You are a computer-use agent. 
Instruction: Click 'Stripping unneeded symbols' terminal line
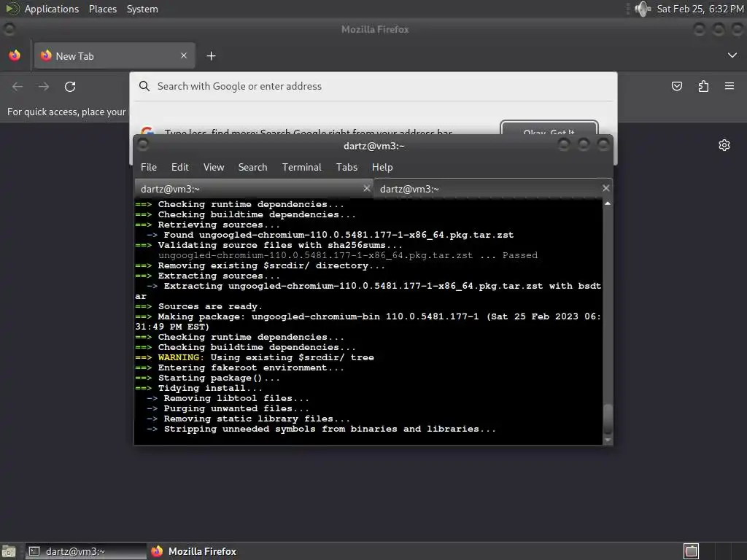321,429
